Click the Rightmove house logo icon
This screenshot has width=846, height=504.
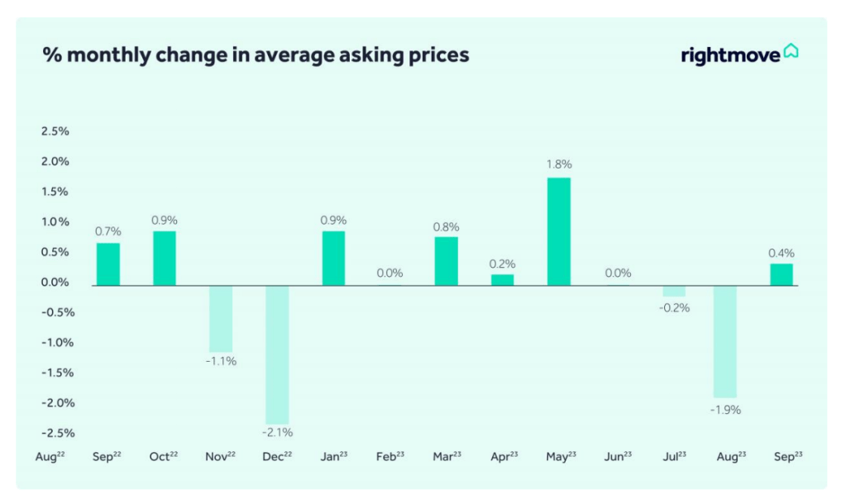(x=791, y=52)
